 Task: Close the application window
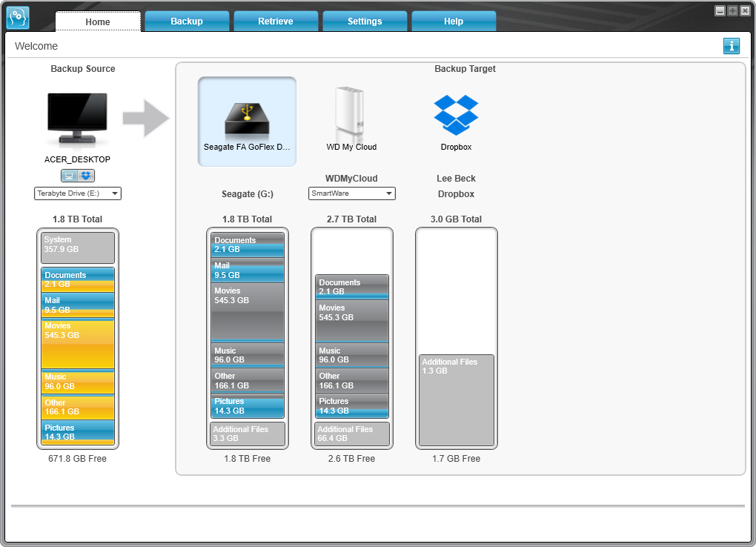click(745, 10)
